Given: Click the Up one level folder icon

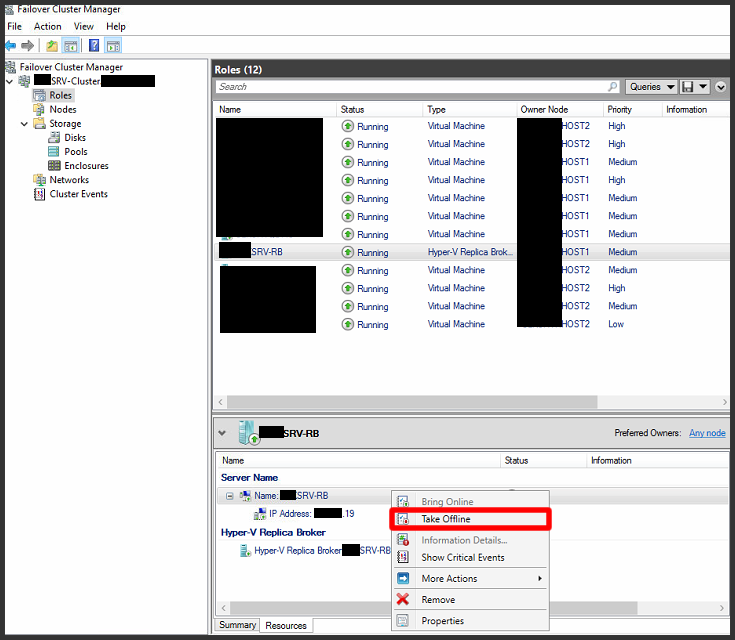Looking at the screenshot, I should click(x=52, y=46).
